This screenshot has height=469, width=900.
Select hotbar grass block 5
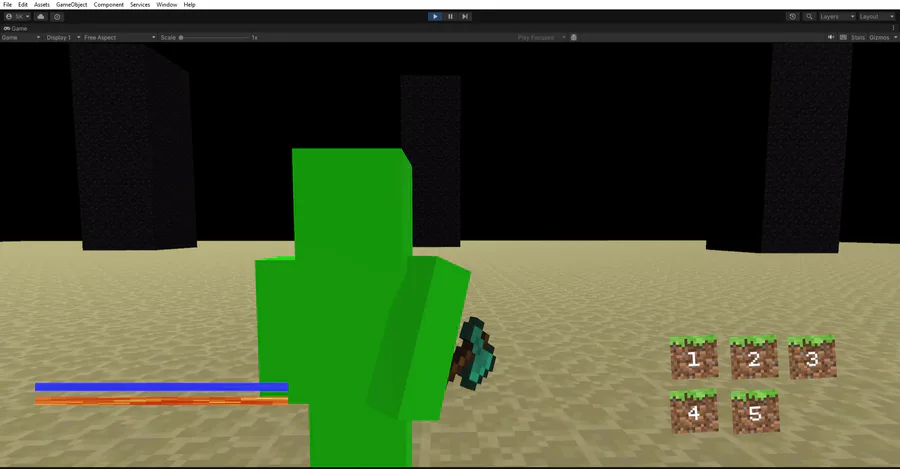click(755, 412)
